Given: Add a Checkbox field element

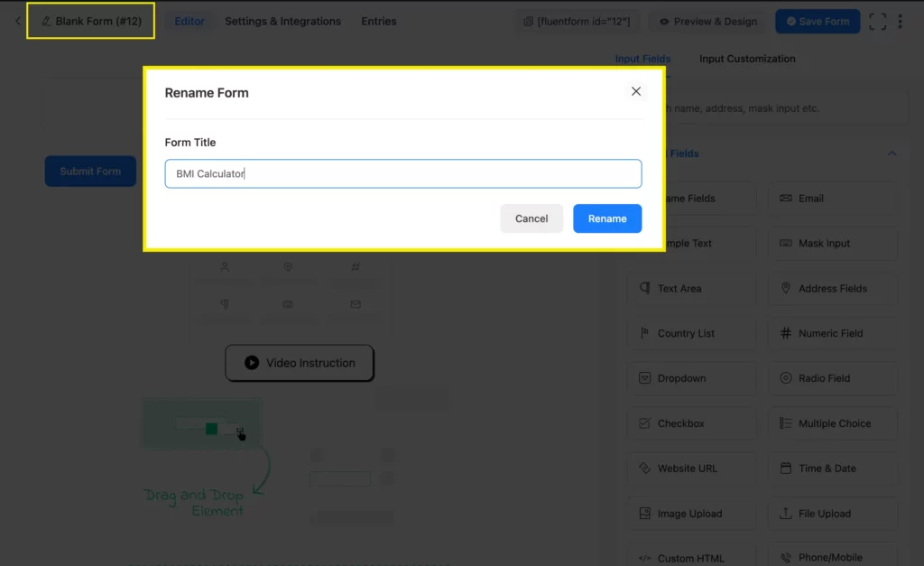Looking at the screenshot, I should pyautogui.click(x=691, y=422).
